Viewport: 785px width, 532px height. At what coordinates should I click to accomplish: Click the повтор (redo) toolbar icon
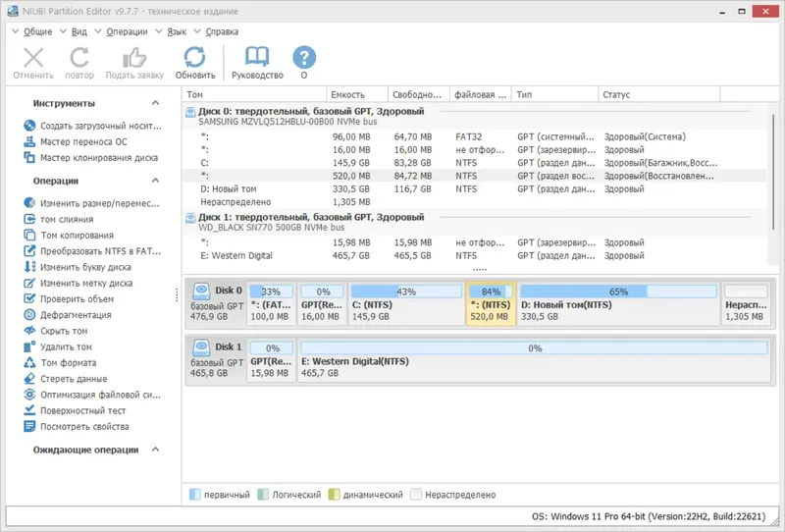pos(79,58)
